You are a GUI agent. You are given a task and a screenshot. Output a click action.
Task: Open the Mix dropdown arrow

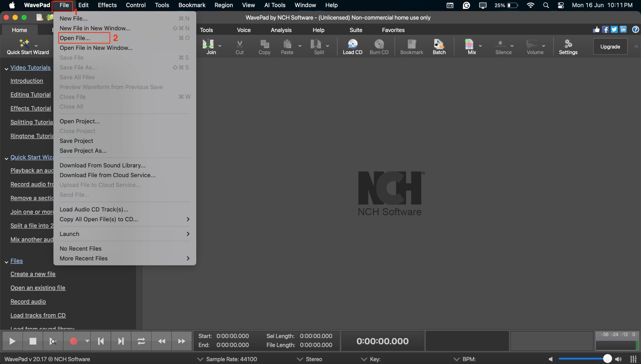click(x=480, y=46)
